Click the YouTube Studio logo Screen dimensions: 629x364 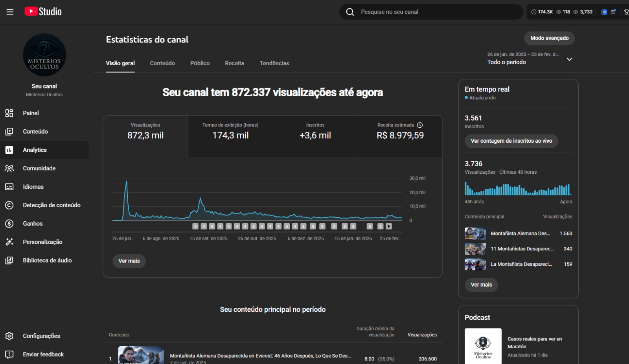(x=43, y=11)
